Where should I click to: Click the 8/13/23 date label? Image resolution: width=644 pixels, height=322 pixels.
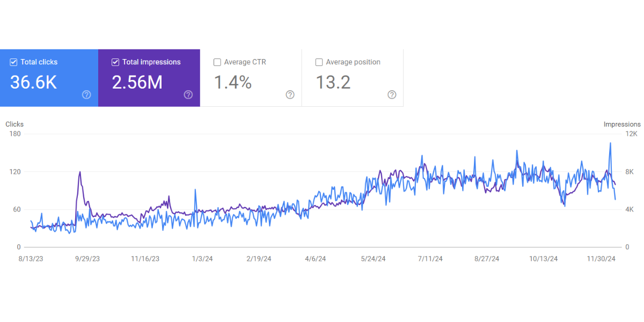click(x=31, y=259)
